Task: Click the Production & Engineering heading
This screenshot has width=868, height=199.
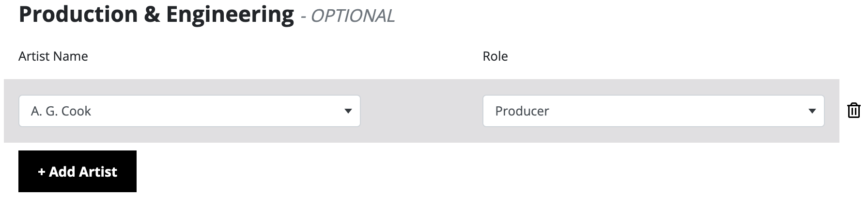Action: 156,14
